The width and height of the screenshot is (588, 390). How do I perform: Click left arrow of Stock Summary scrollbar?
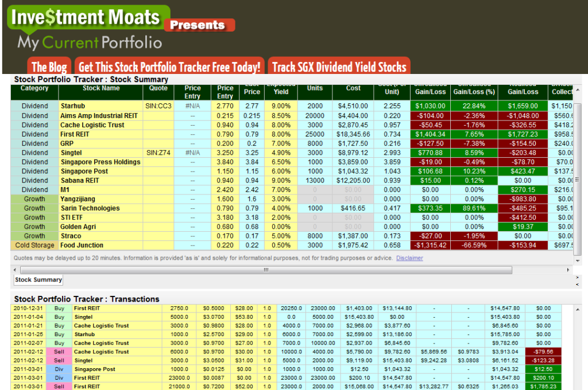pyautogui.click(x=14, y=270)
